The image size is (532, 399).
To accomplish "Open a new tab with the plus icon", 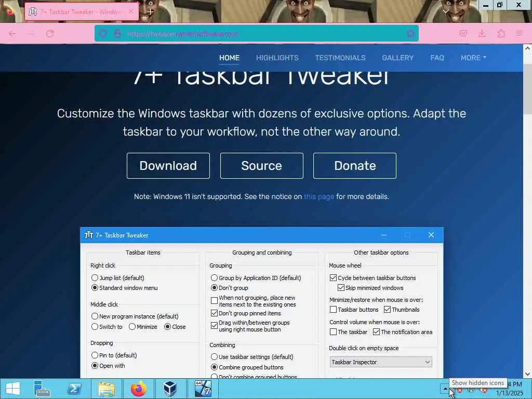I will 150,12.
